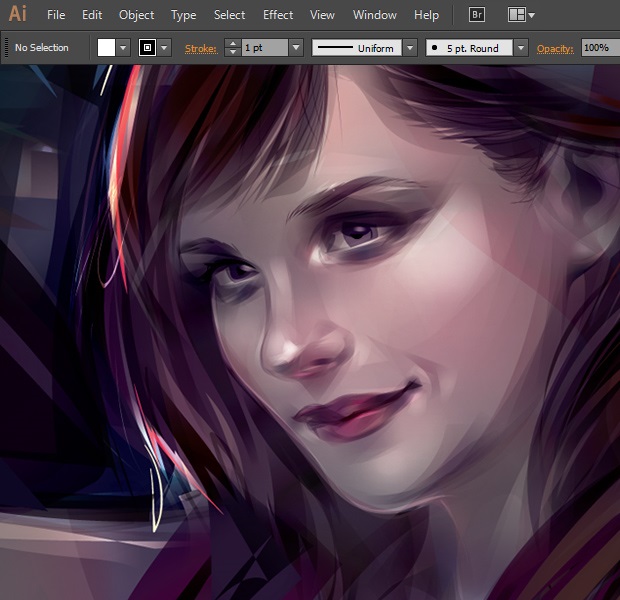Open the Help menu
Viewport: 620px width, 600px height.
(x=426, y=15)
